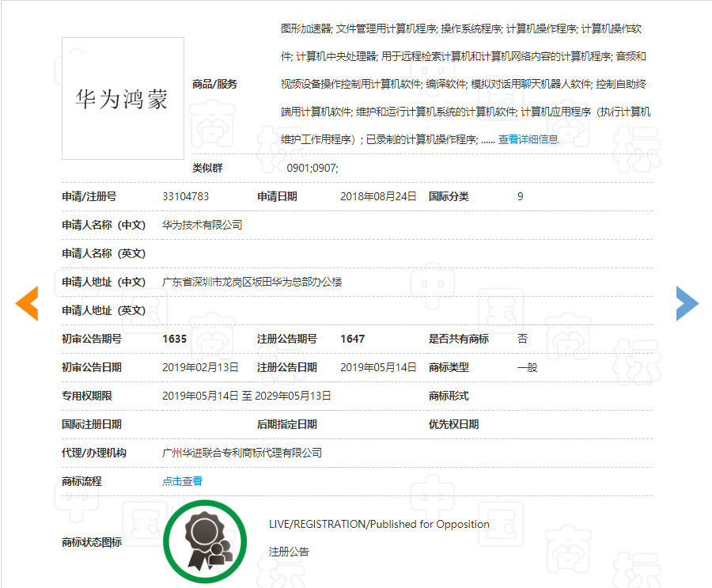This screenshot has height=588, width=712.
Task: Open the 华为鸿蒙 trademark image
Action: pyautogui.click(x=123, y=99)
